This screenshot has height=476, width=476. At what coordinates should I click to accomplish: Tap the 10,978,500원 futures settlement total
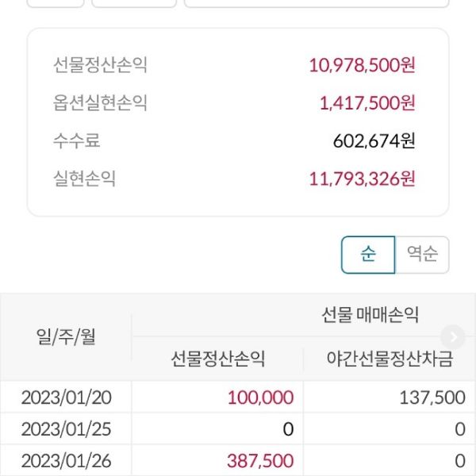tap(361, 65)
